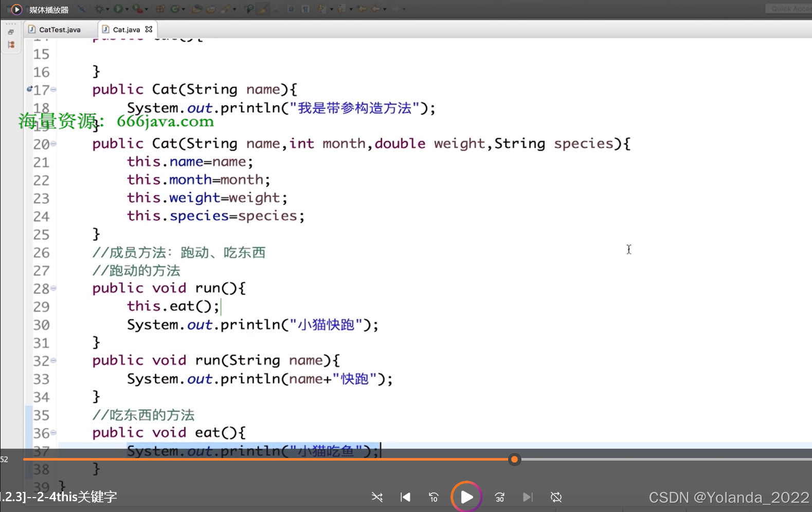Click the New Java Package icon

click(x=160, y=9)
